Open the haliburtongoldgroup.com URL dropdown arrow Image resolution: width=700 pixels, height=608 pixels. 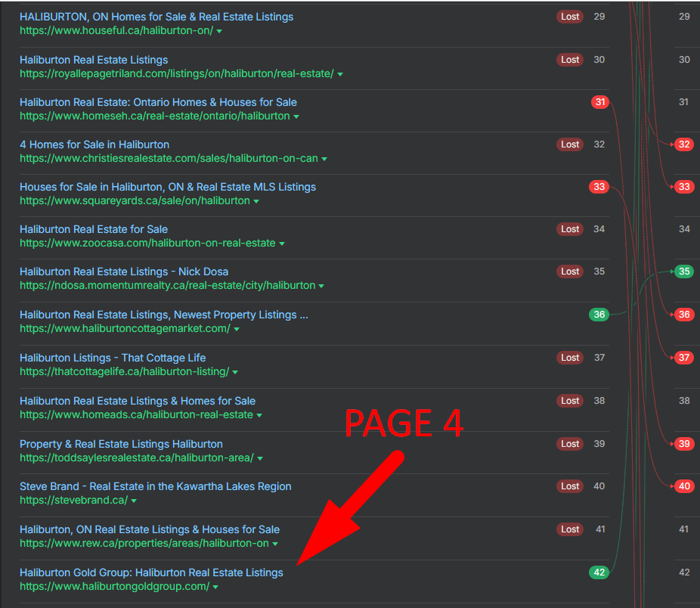click(x=215, y=587)
